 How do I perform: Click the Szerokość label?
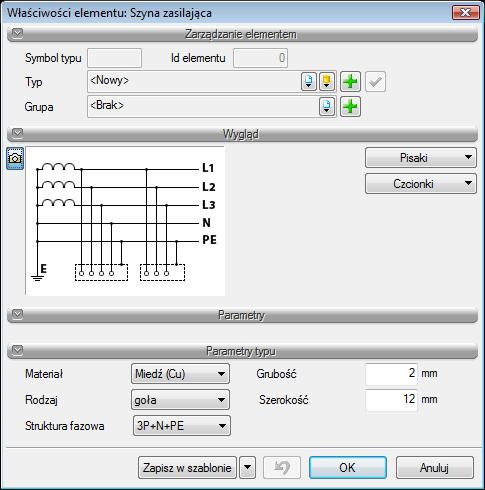(284, 400)
